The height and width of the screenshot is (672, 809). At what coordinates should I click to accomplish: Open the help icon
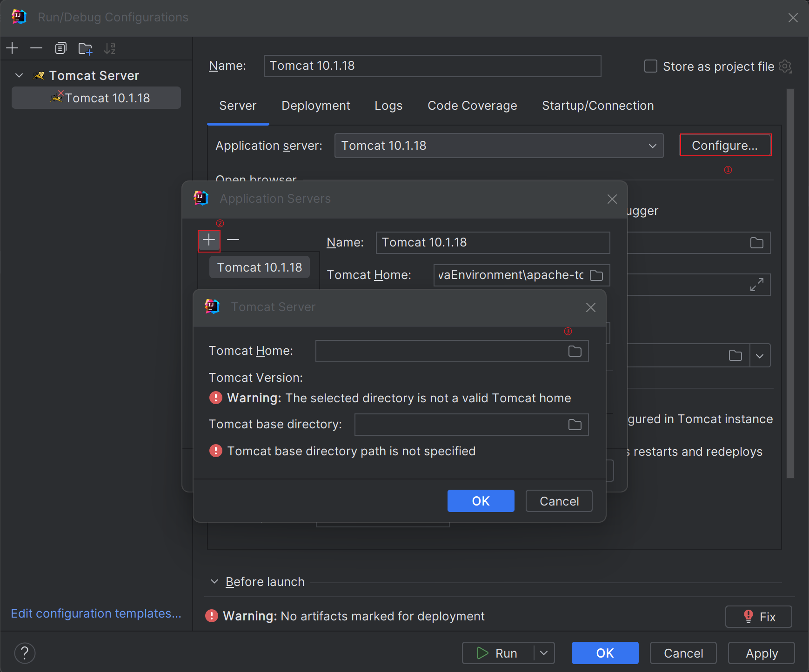pos(25,653)
